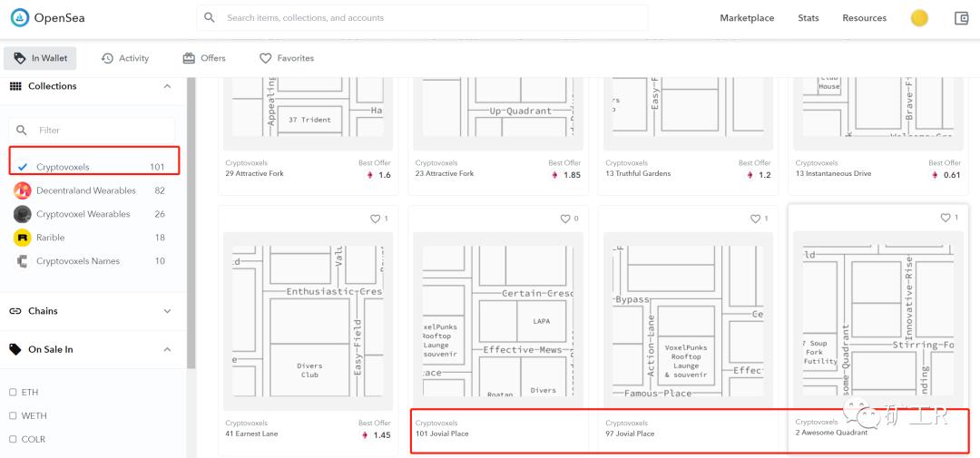The width and height of the screenshot is (980, 458).
Task: Enable the WETH checkbox
Action: pyautogui.click(x=13, y=415)
